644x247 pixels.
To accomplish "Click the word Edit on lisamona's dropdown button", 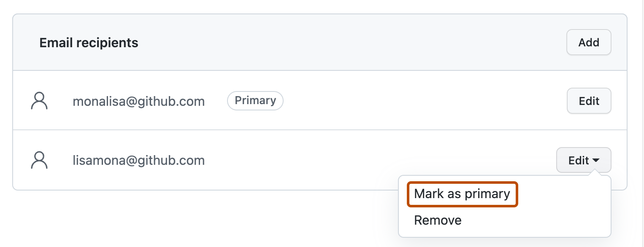I will 579,161.
